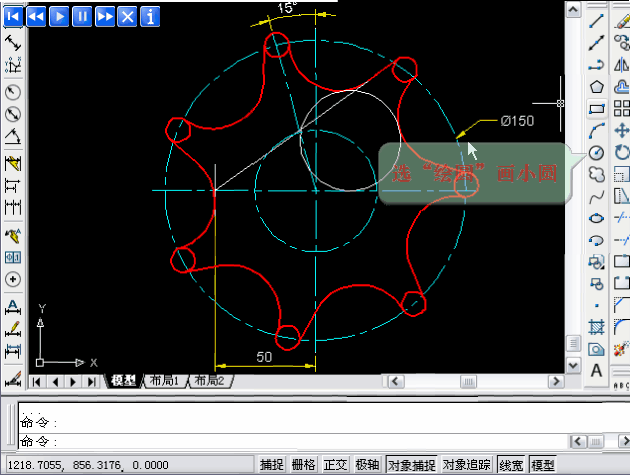This screenshot has height=475, width=630.
Task: Click the rewind-to-start playback button
Action: coord(14,16)
